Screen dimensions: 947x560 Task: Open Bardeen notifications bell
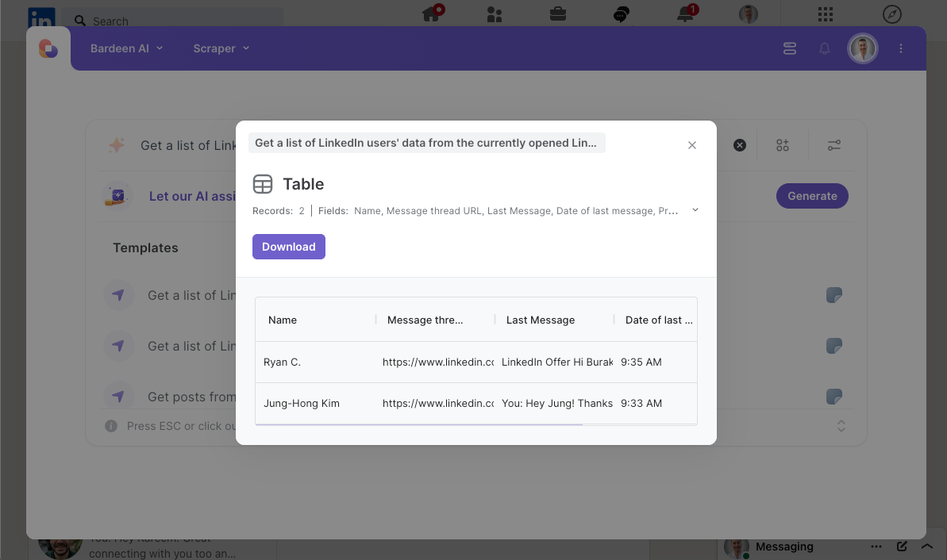click(825, 48)
